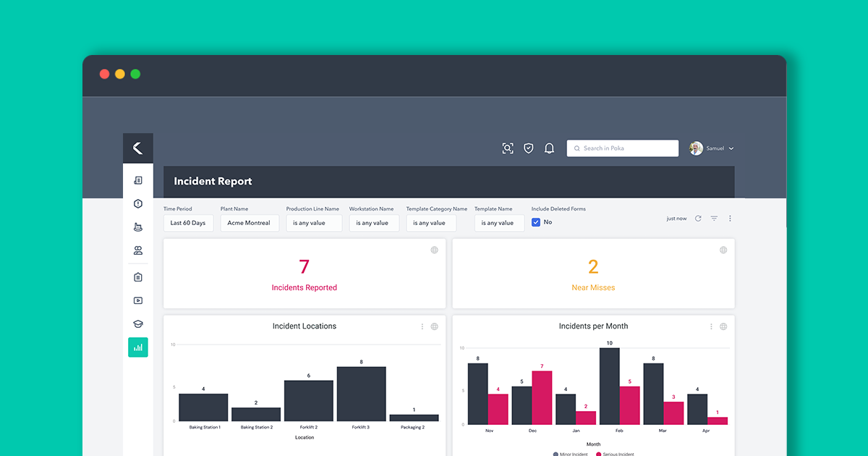Screen dimensions: 868x456
Task: Click the shield security icon
Action: coord(528,148)
